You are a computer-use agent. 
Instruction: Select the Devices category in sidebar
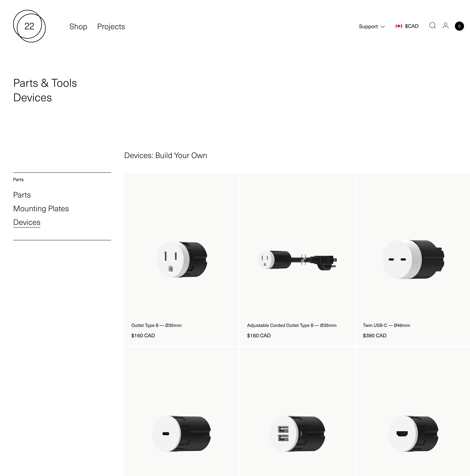point(27,222)
